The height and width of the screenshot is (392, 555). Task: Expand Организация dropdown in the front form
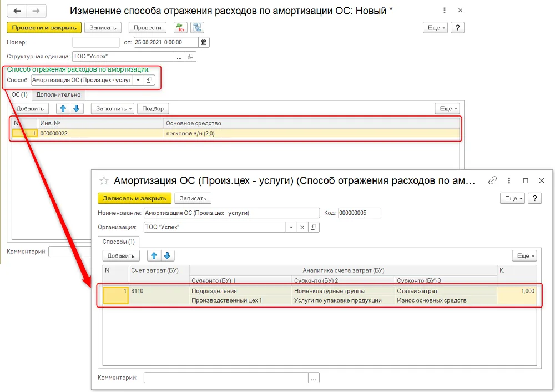(x=291, y=227)
